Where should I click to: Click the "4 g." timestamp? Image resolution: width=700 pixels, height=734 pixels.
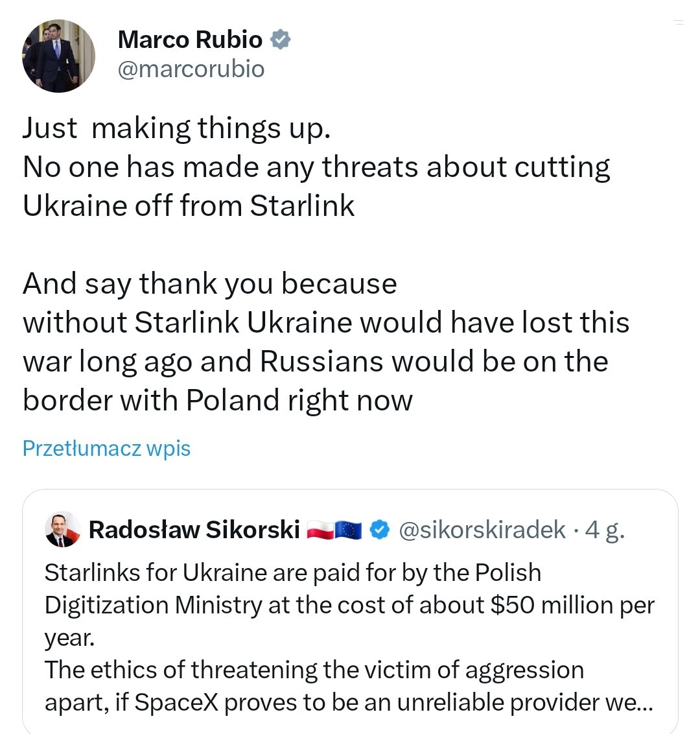point(605,530)
